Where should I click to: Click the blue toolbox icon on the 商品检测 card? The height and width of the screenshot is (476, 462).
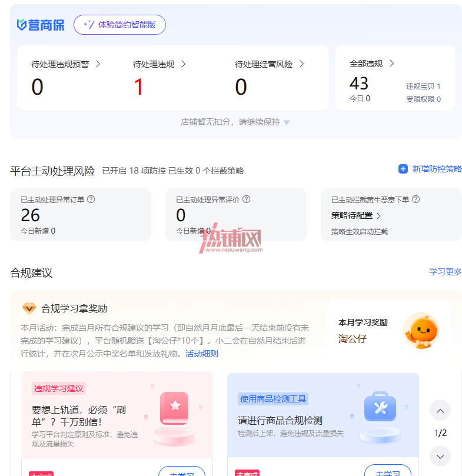(x=380, y=407)
